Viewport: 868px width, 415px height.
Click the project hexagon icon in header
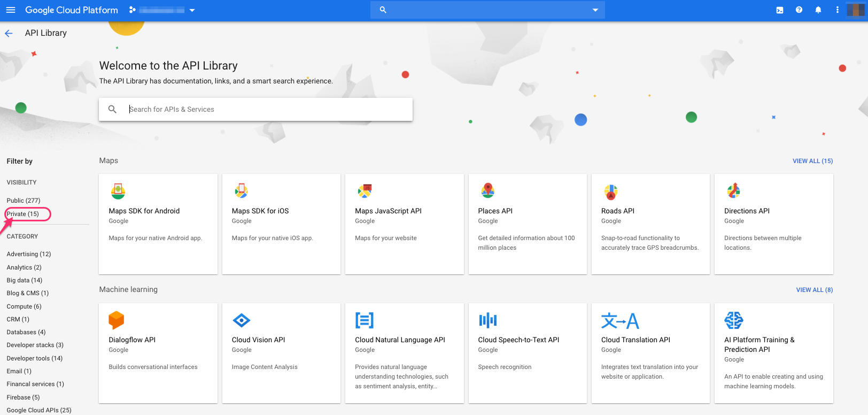(x=133, y=10)
